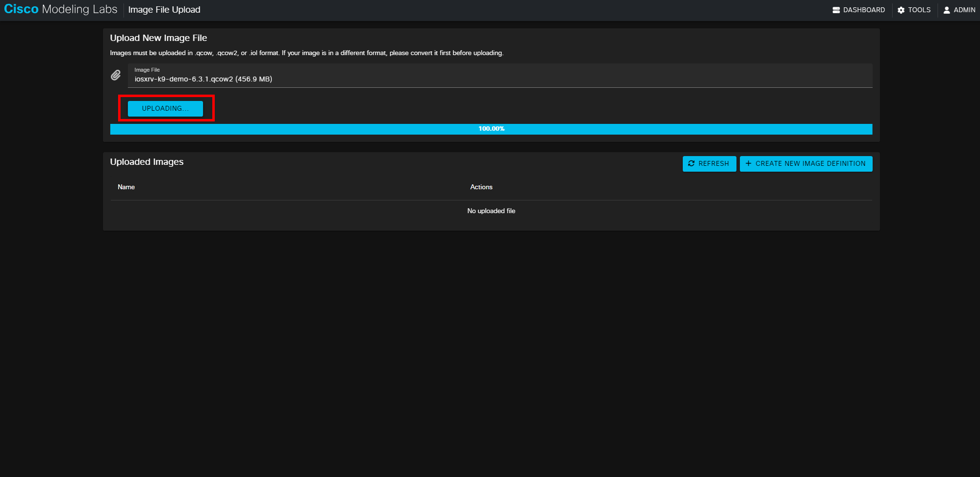980x477 pixels.
Task: Click the 'Image File Upload' page title
Action: coord(164,10)
